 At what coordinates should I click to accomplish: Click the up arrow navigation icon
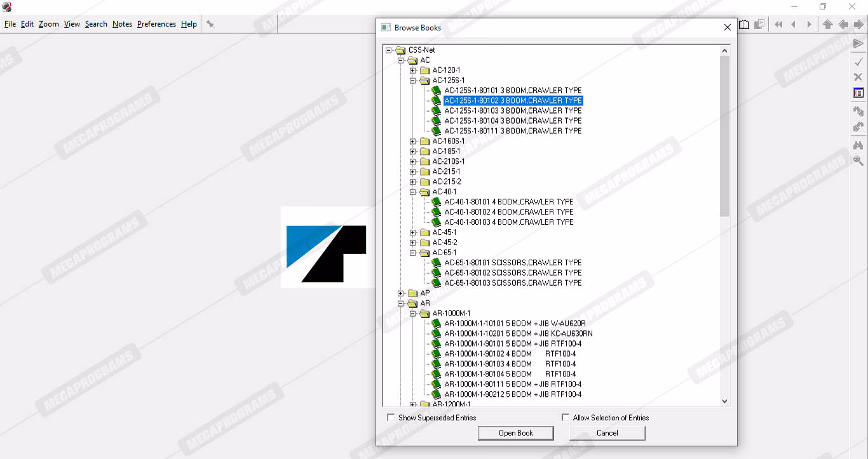point(827,24)
